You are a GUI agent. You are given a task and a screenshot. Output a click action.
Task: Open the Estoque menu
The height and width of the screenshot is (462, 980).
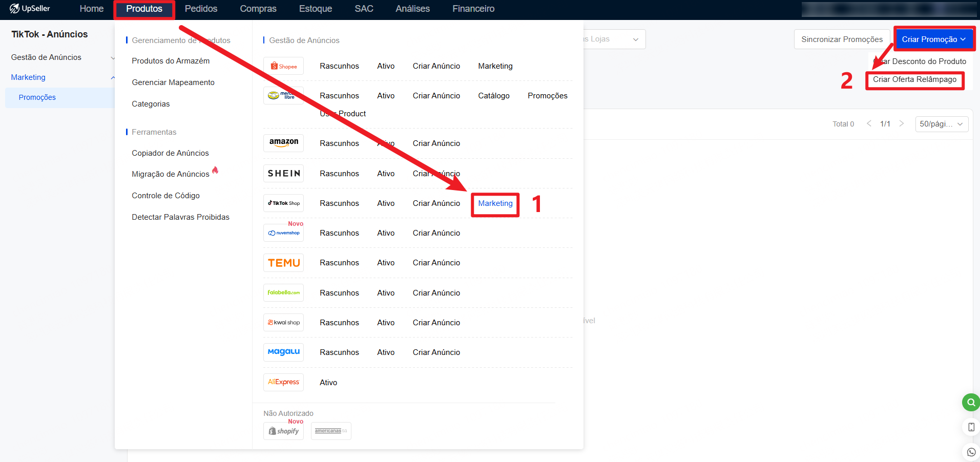(x=316, y=9)
